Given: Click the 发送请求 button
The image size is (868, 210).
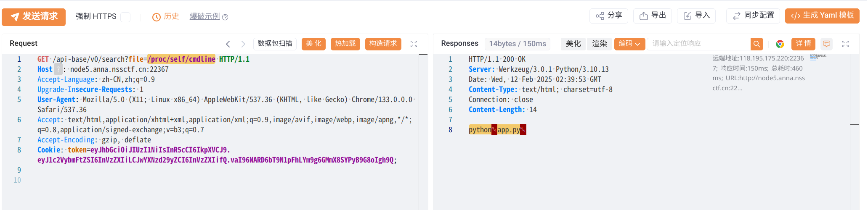Looking at the screenshot, I should (34, 17).
